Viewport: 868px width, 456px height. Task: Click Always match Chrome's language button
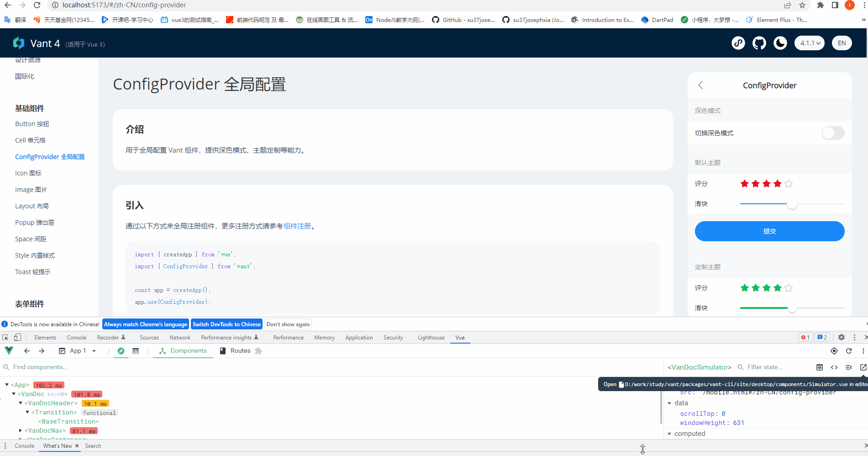coord(146,324)
